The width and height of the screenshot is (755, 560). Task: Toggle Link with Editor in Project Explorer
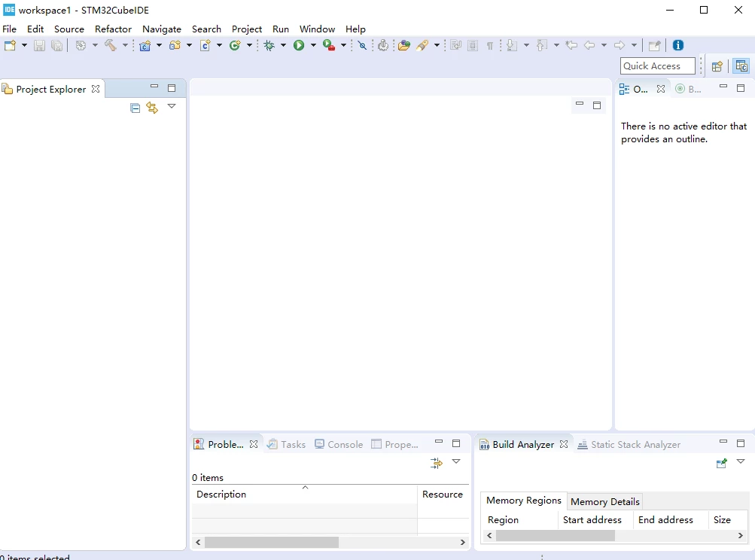152,108
